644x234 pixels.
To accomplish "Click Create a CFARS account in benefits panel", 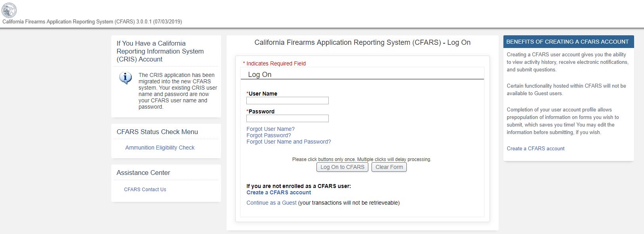I will pos(535,148).
